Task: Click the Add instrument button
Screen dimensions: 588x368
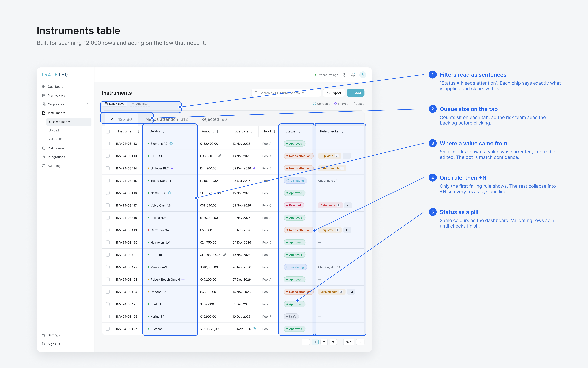Action: coord(355,93)
